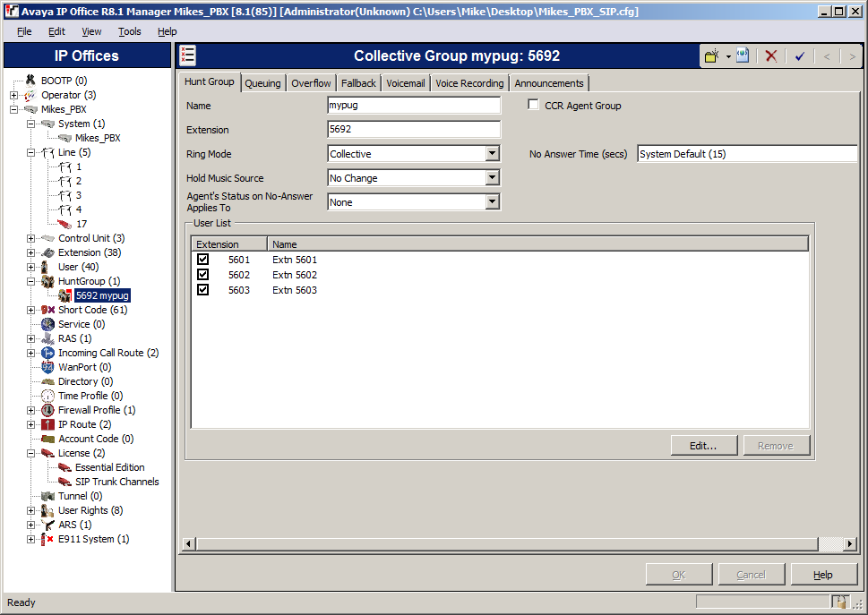Image resolution: width=868 pixels, height=615 pixels.
Task: Click the Extension field showing 5692
Action: tap(414, 130)
